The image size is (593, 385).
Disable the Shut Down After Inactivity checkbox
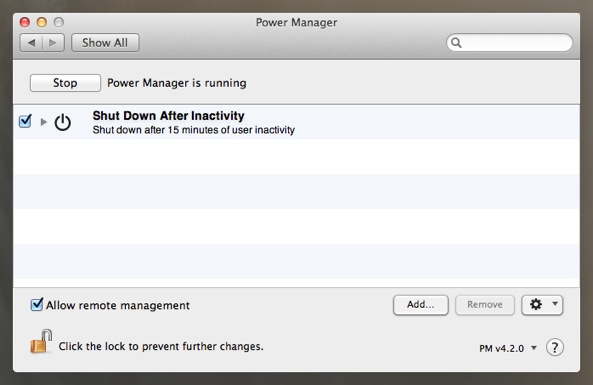(25, 121)
